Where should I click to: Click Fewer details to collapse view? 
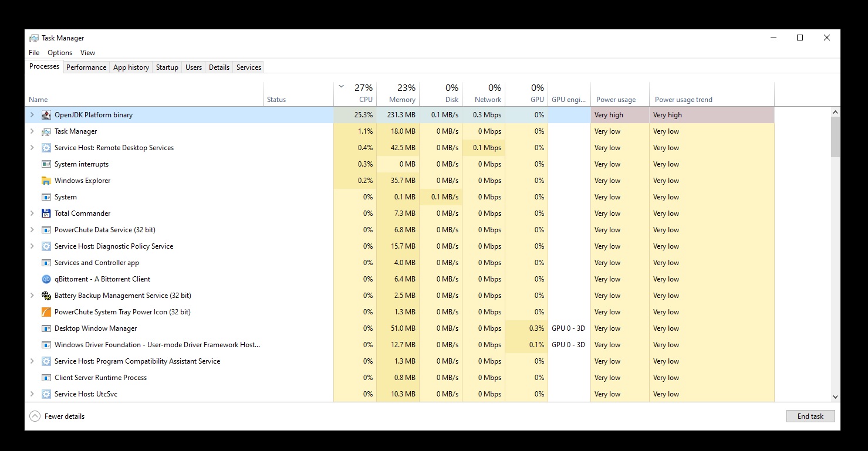[57, 416]
